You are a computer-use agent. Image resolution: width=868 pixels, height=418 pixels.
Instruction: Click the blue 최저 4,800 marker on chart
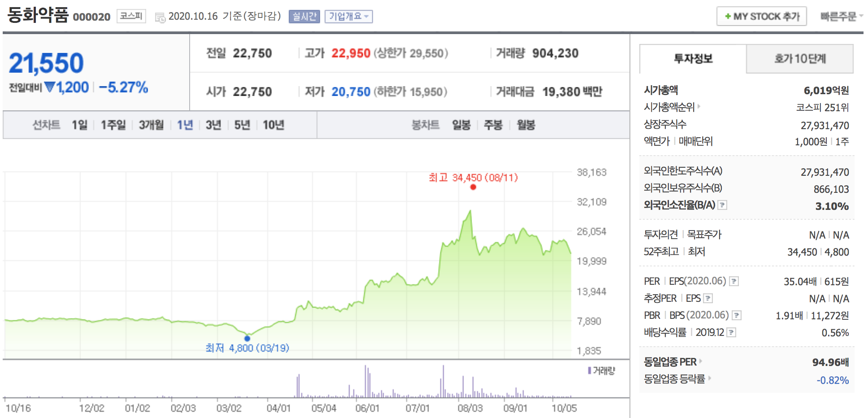pos(247,338)
